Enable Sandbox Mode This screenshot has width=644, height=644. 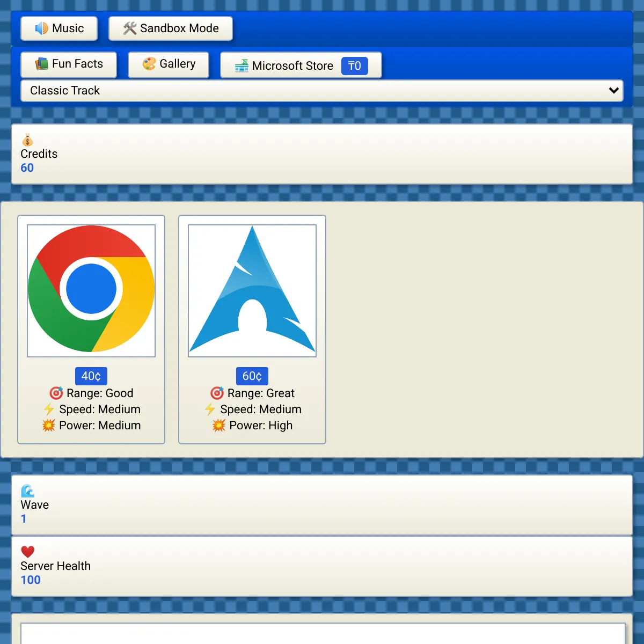point(171,28)
